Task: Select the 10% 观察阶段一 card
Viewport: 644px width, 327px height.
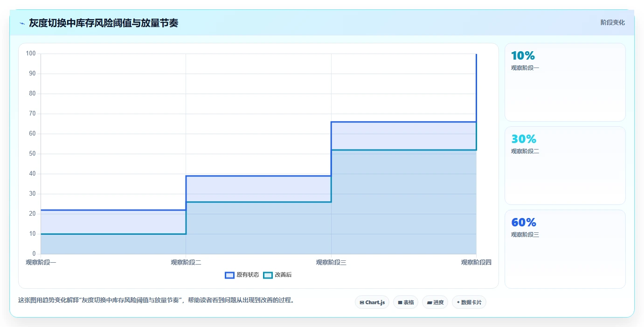Action: (x=565, y=82)
